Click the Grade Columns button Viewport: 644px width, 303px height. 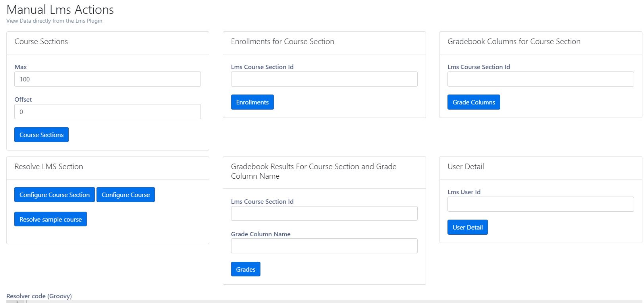pos(473,102)
